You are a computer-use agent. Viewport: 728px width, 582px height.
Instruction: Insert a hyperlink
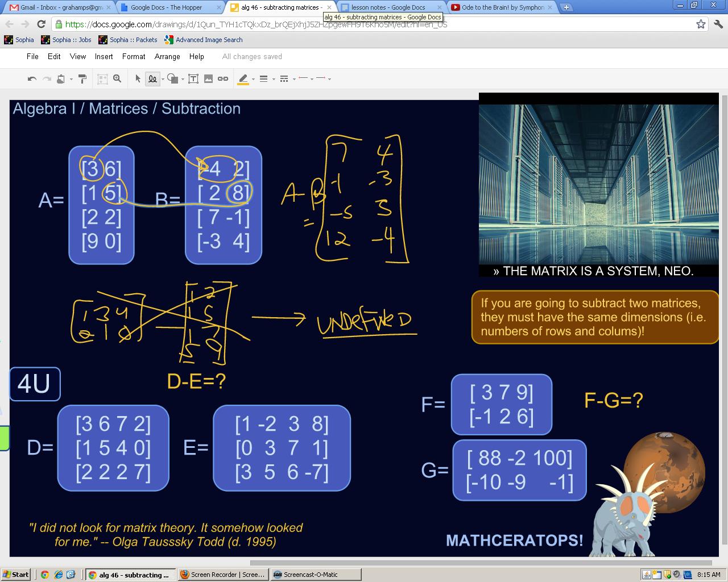(224, 78)
